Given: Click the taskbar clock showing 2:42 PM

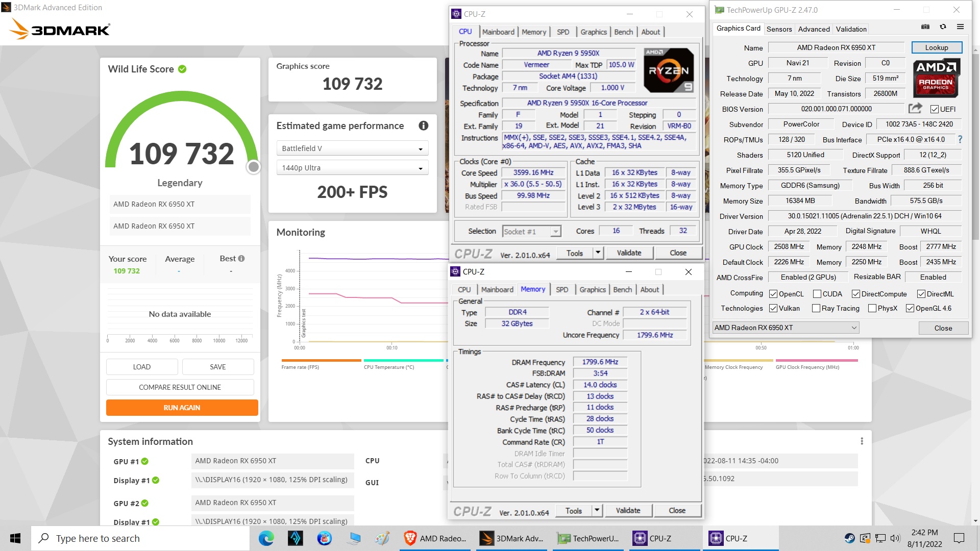Looking at the screenshot, I should click(x=924, y=538).
